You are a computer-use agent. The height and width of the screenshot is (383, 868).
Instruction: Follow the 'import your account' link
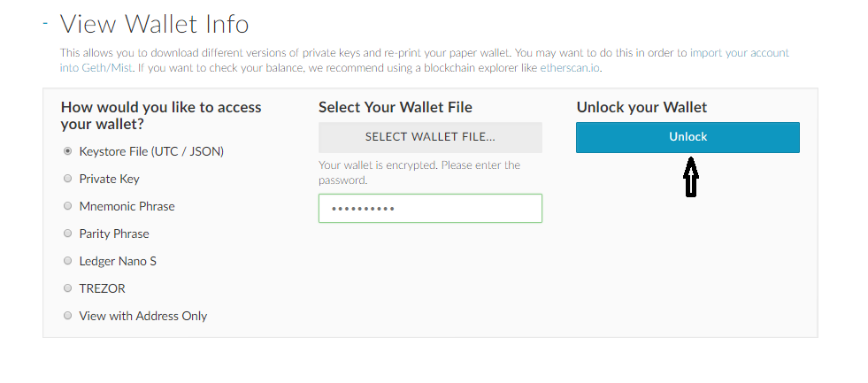(739, 53)
